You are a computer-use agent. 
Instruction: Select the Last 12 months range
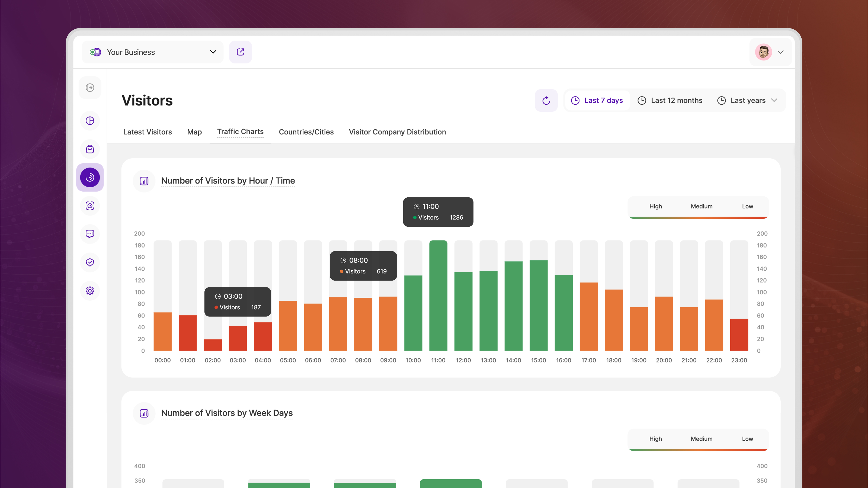coord(670,100)
